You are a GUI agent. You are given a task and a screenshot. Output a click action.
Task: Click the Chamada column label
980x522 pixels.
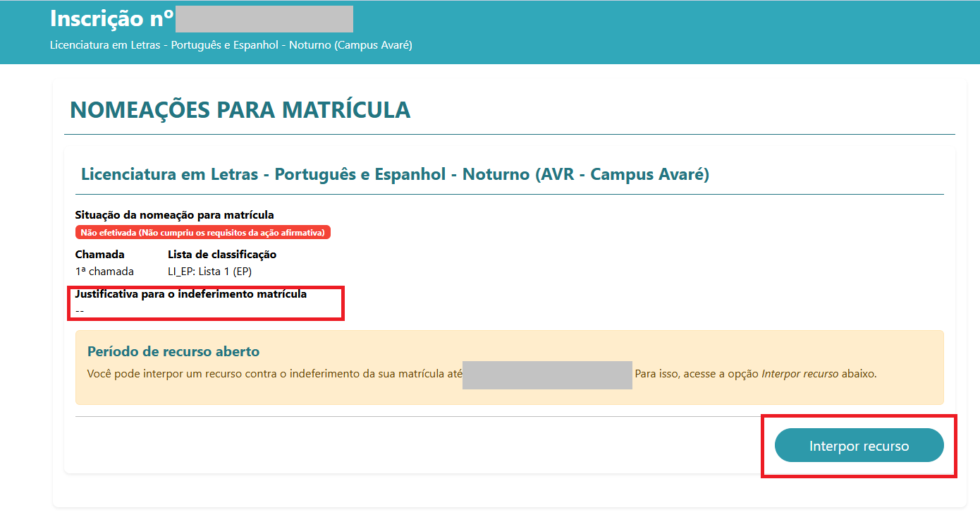[99, 254]
